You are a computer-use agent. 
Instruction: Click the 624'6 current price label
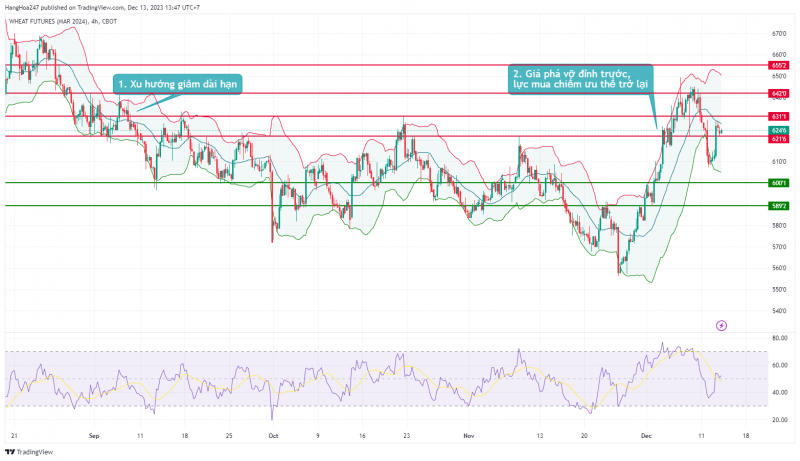click(779, 130)
